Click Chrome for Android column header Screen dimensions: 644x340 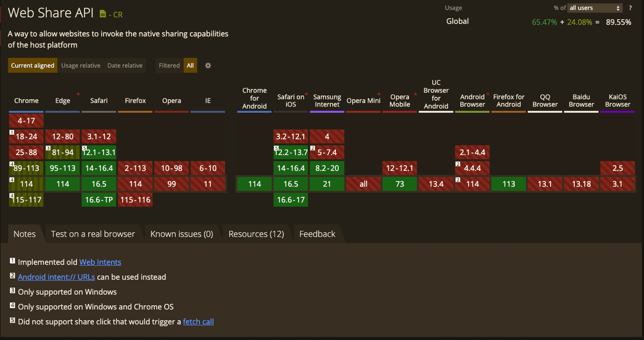coord(254,98)
